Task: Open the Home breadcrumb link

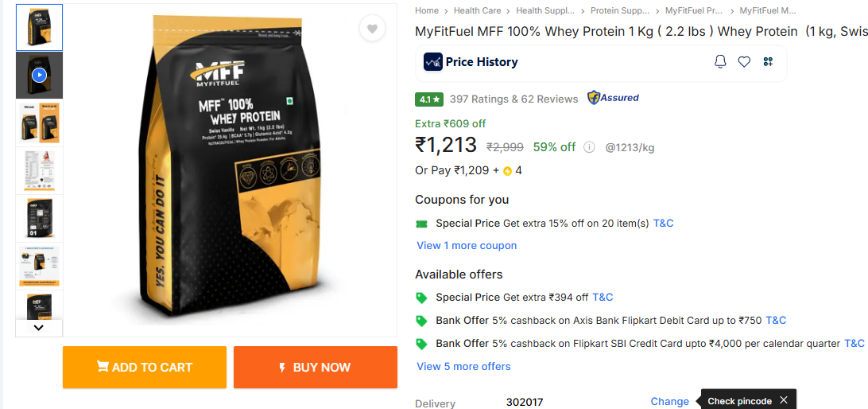Action: [x=427, y=11]
